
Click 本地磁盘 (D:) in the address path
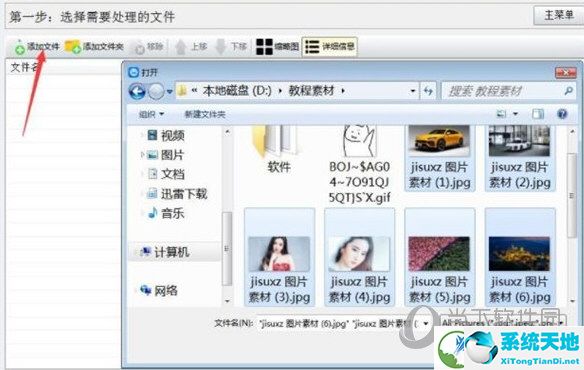click(x=237, y=91)
